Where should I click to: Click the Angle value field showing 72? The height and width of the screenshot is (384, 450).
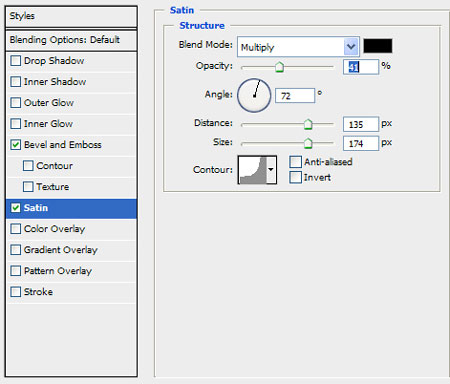click(295, 96)
